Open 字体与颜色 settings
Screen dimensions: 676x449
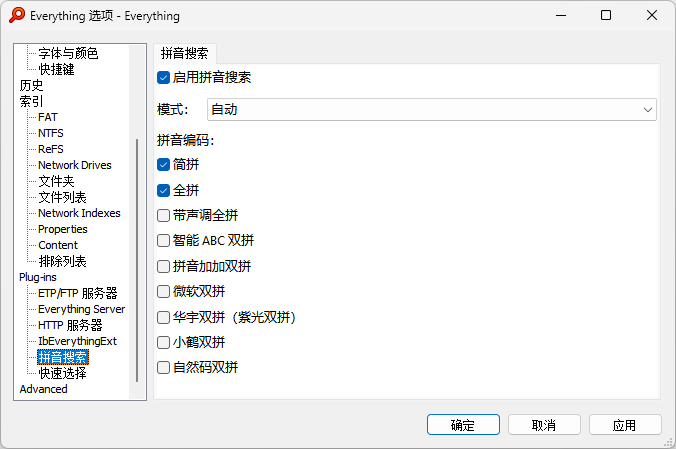68,53
